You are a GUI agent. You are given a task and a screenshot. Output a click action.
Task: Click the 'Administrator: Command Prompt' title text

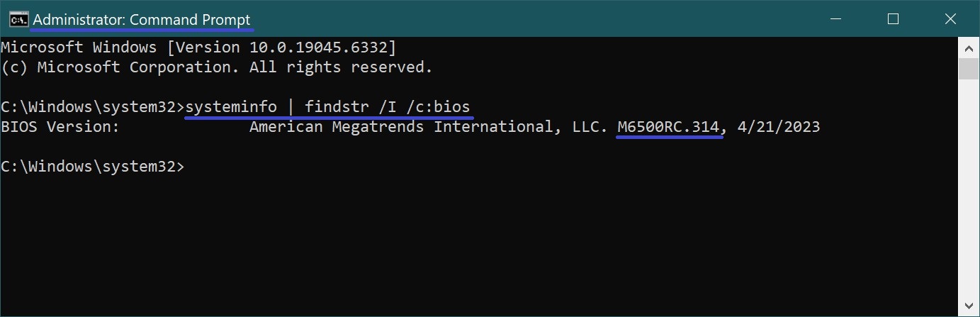(142, 20)
